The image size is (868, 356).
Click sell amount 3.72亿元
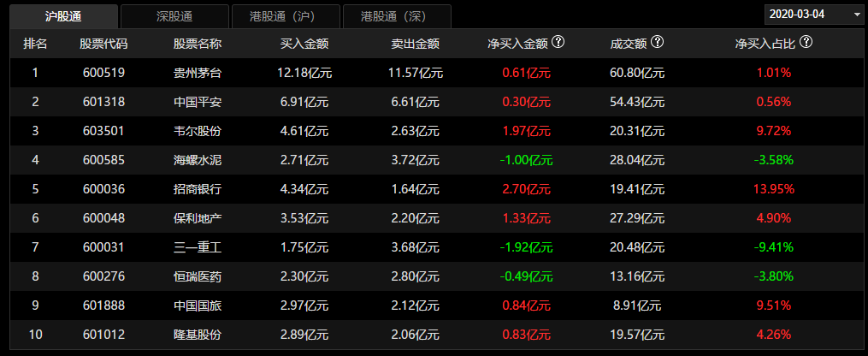pyautogui.click(x=415, y=160)
